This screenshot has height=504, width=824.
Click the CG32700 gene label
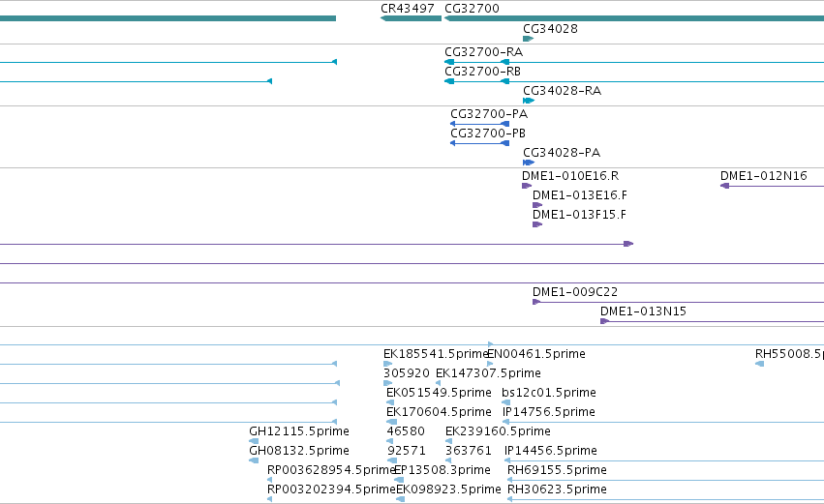[472, 9]
